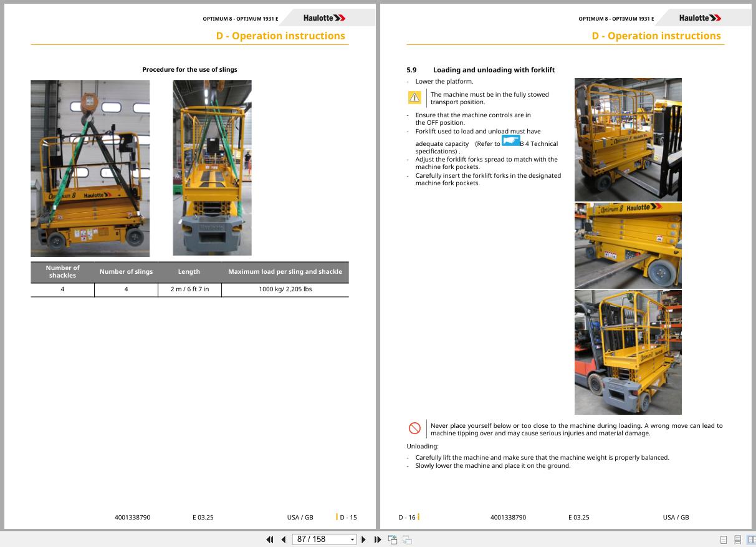Click 'USA / GB' in left page footer
Viewport: 756px width, 547px height.
(x=300, y=517)
